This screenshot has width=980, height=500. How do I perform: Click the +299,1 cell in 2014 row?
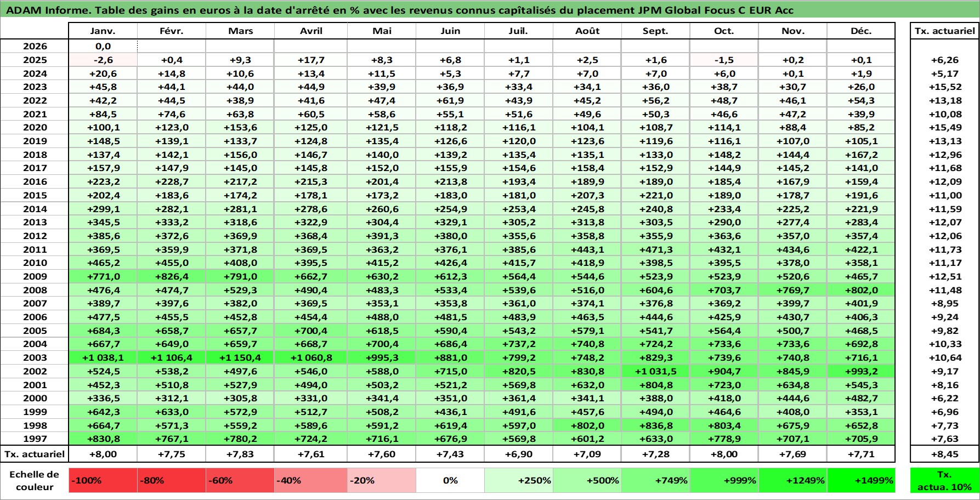click(x=103, y=209)
